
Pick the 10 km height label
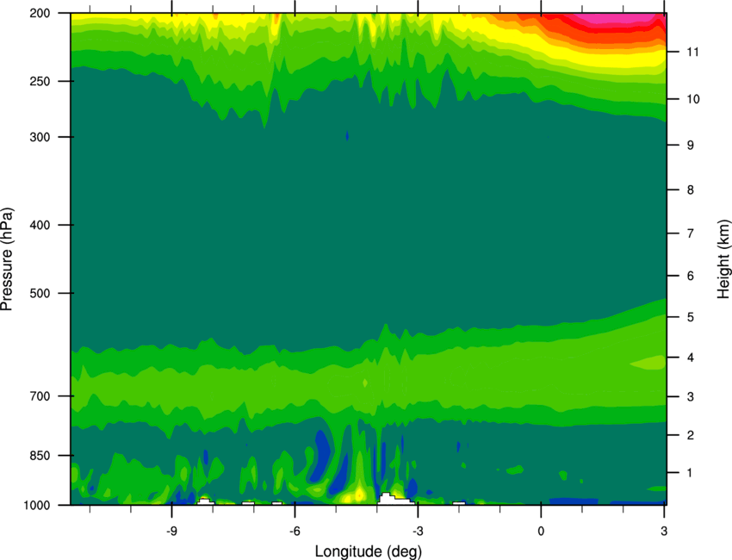693,99
